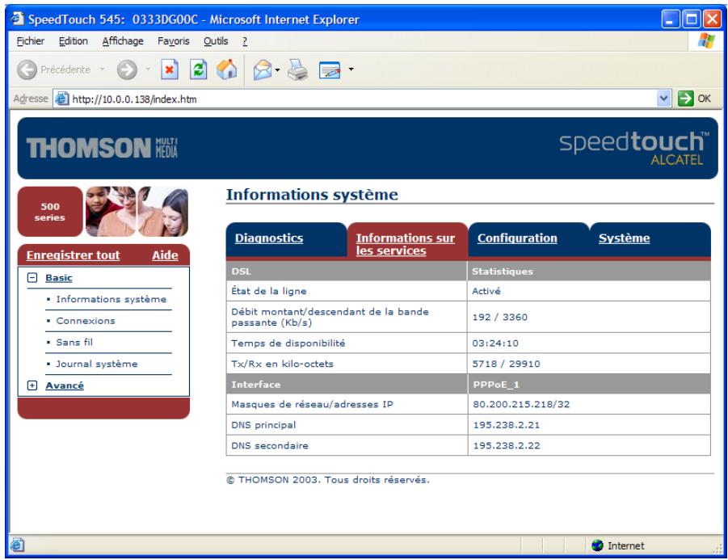This screenshot has height=560, width=728.
Task: Expand the Avancé tree section
Action: pyautogui.click(x=32, y=385)
